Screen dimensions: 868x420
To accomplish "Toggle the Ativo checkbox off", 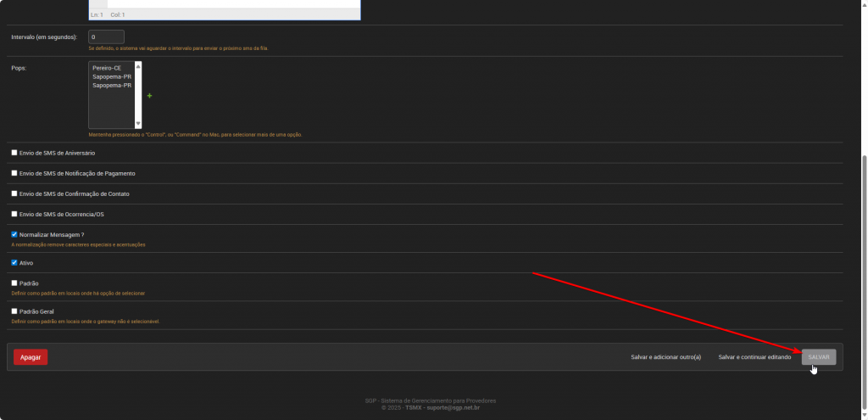I will click(x=14, y=263).
